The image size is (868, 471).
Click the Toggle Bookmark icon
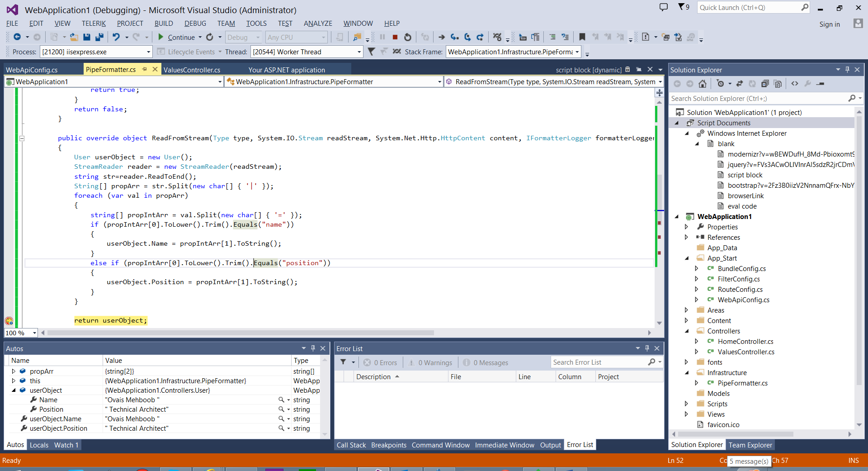pos(582,37)
